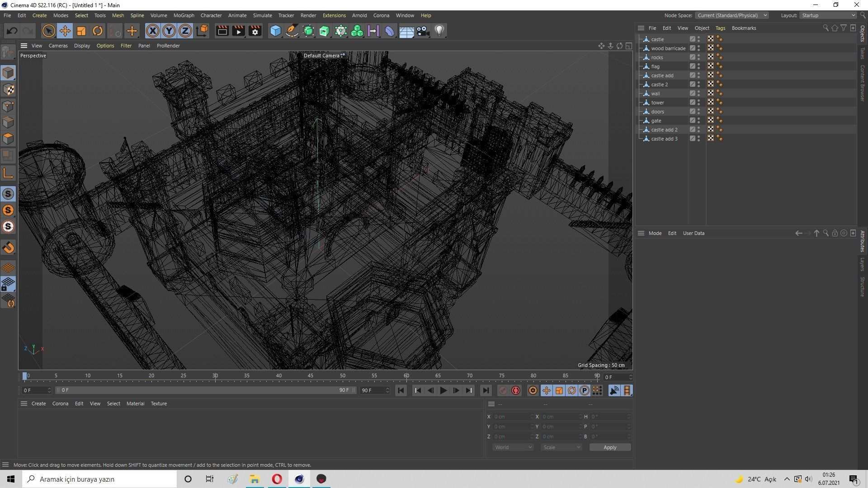Image resolution: width=868 pixels, height=488 pixels.
Task: Toggle layer checkbox for rocks object
Action: pyautogui.click(x=692, y=57)
